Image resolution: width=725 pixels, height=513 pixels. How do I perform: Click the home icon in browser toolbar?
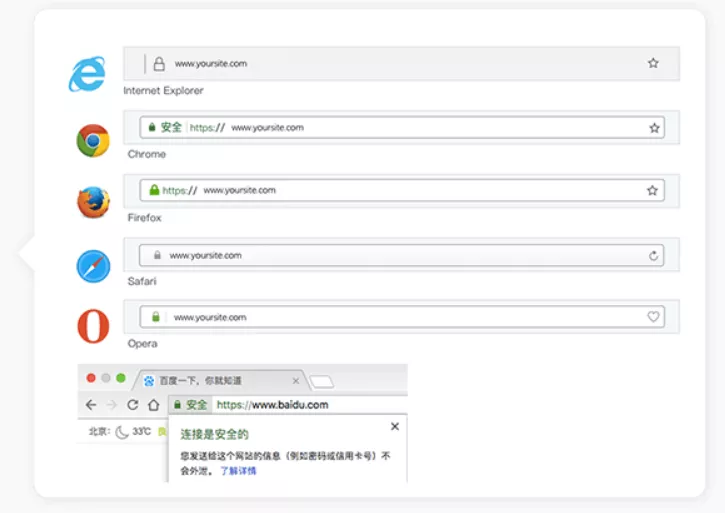click(154, 405)
